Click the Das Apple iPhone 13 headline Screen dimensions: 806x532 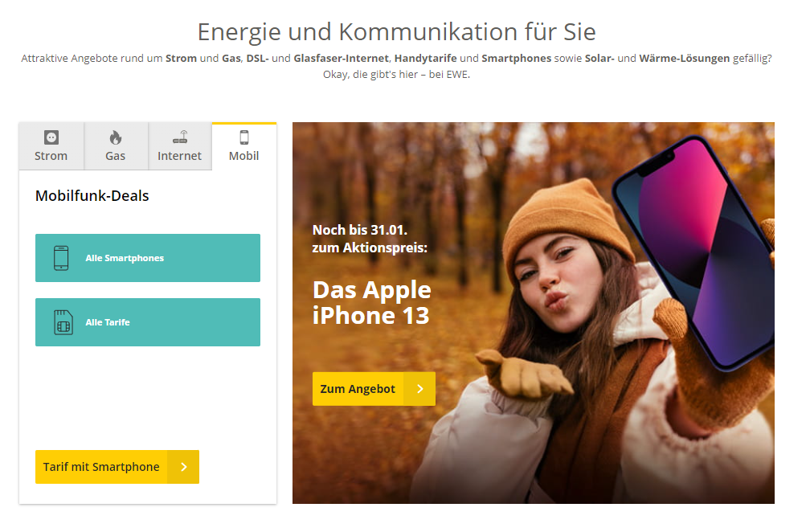(x=371, y=302)
